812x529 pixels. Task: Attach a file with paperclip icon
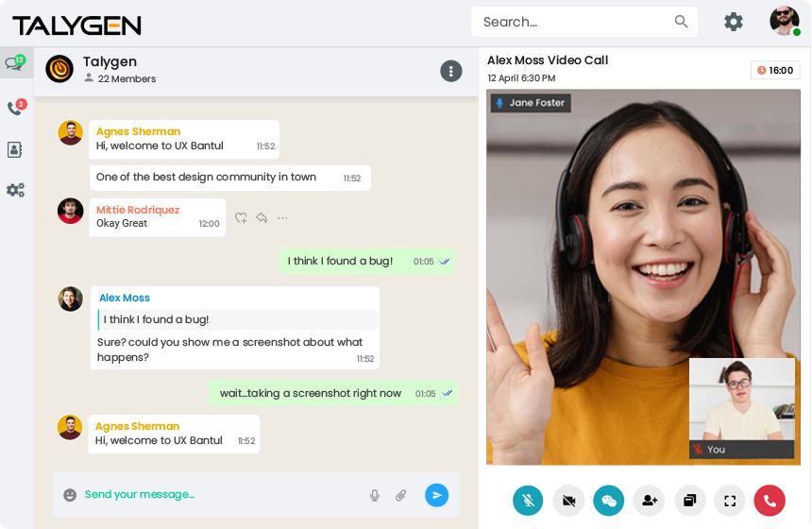pos(401,495)
